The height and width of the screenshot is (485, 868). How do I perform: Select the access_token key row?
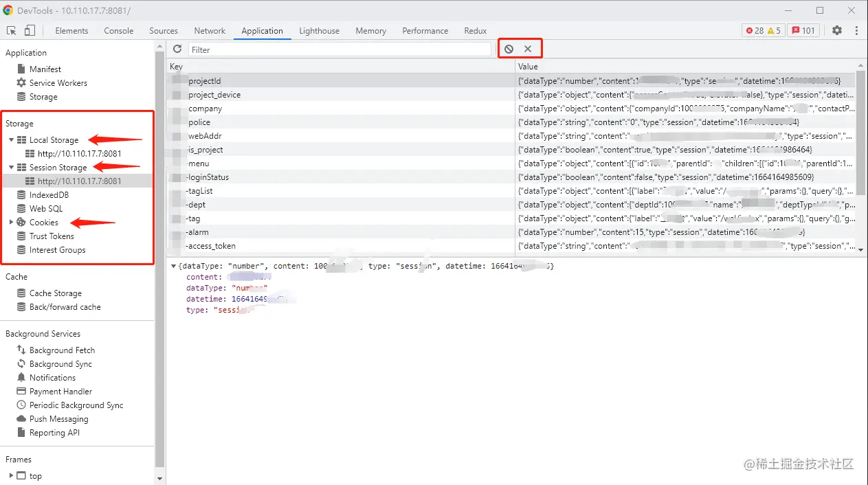click(511, 246)
